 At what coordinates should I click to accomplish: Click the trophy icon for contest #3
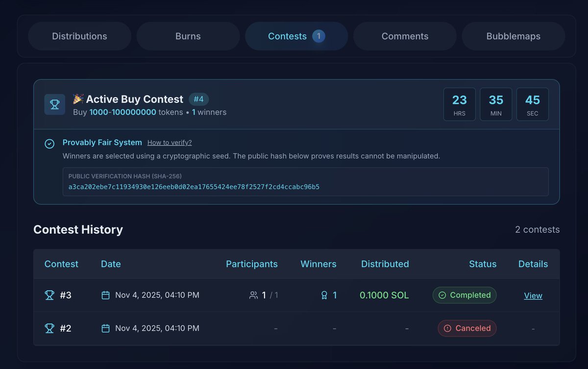(49, 295)
